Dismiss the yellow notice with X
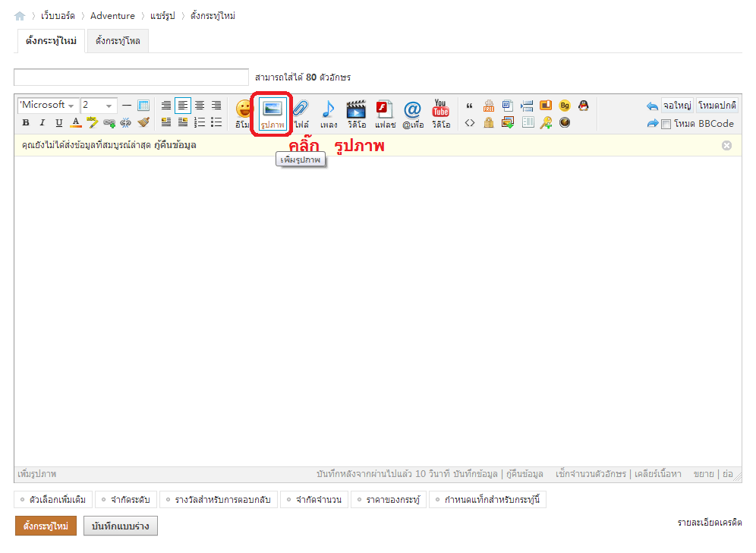Screen dimensions: 756x553 (726, 146)
